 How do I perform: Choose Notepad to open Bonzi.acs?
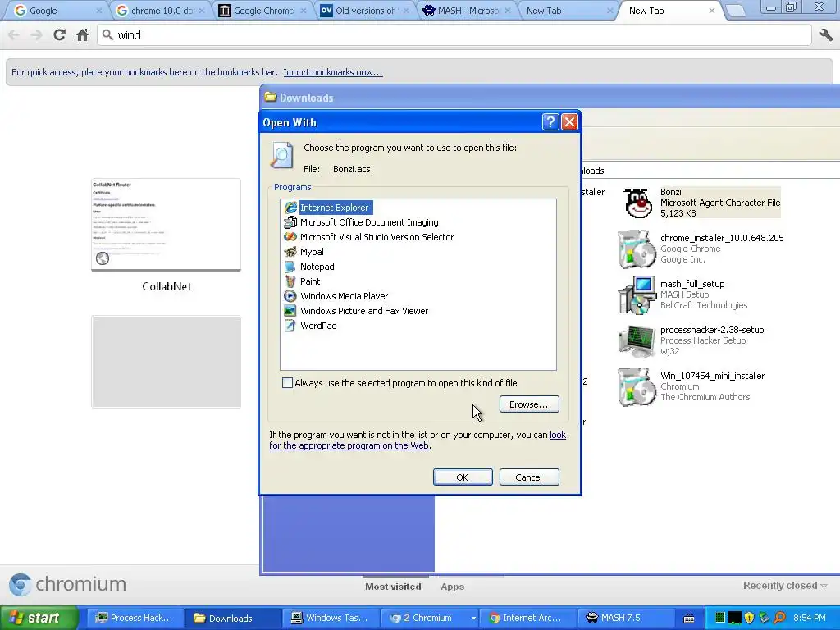tap(309, 267)
